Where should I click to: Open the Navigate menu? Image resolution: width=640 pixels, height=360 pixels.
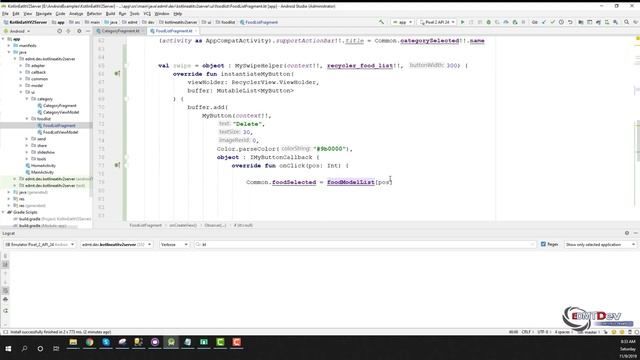pos(44,14)
